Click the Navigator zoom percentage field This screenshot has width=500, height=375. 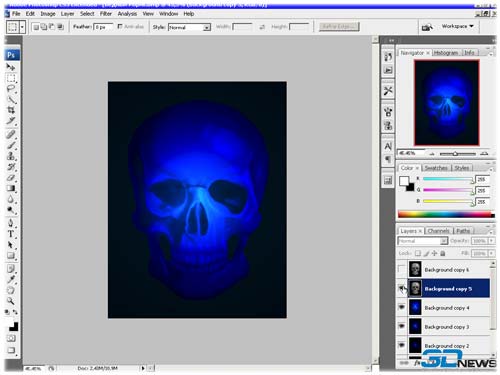coord(411,153)
